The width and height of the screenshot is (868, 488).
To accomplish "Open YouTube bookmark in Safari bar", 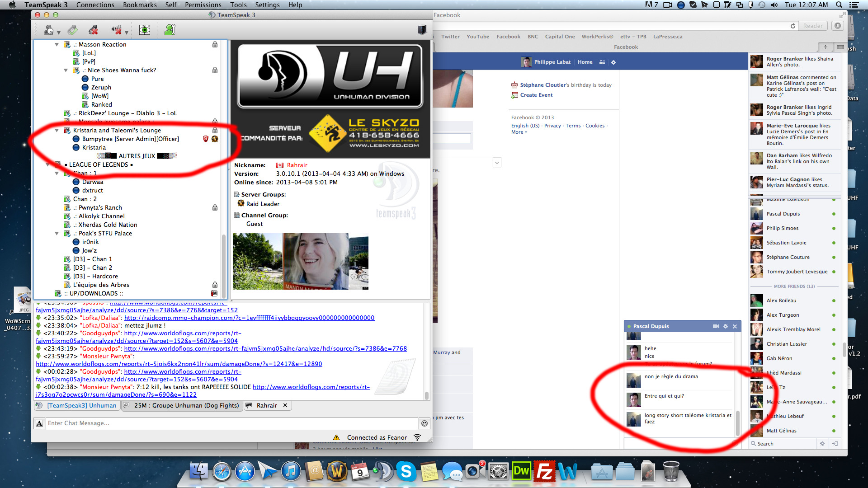I will pos(478,37).
